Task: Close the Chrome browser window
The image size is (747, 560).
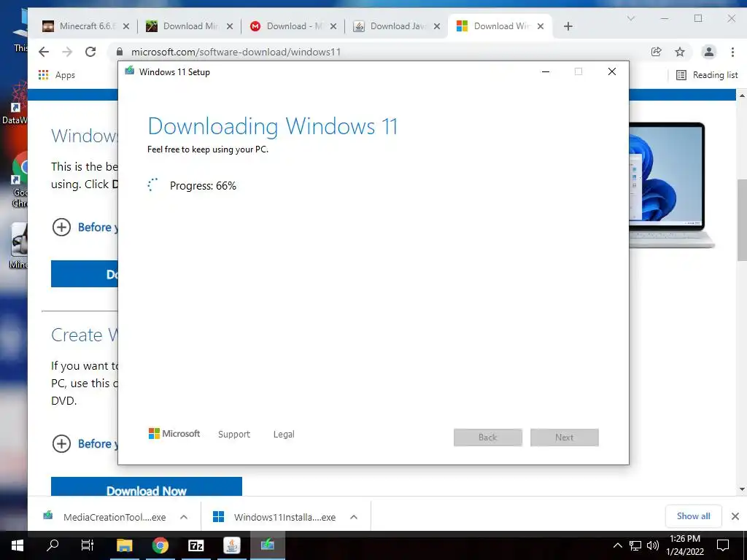Action: click(x=732, y=18)
